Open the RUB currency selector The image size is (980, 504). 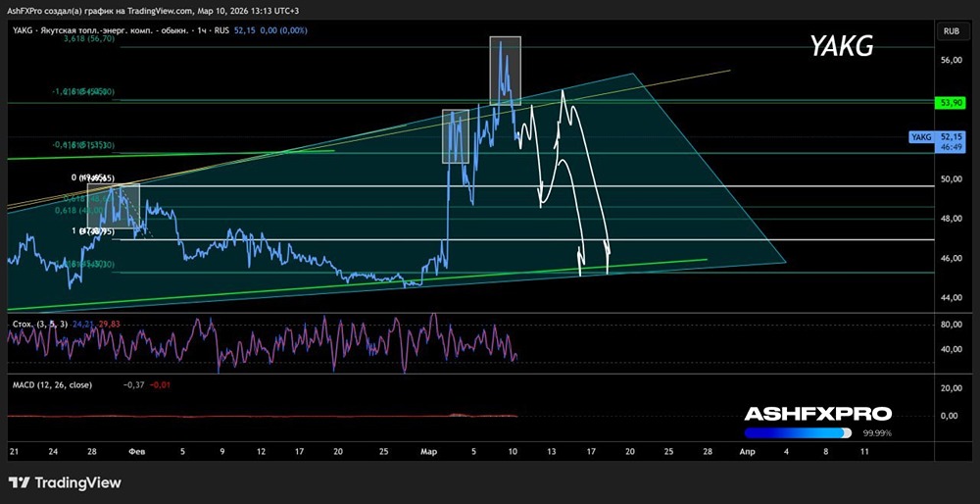click(x=952, y=31)
